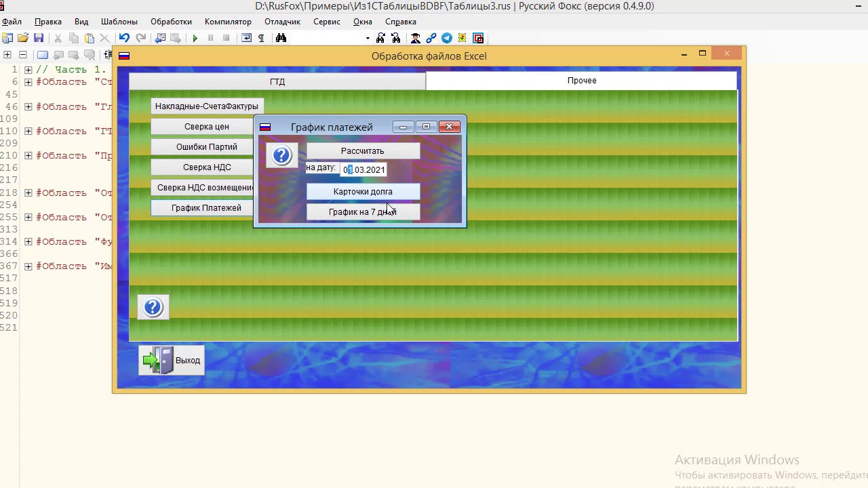Image resolution: width=868 pixels, height=488 pixels.
Task: Switch to the Прочее tab
Action: pyautogui.click(x=582, y=81)
